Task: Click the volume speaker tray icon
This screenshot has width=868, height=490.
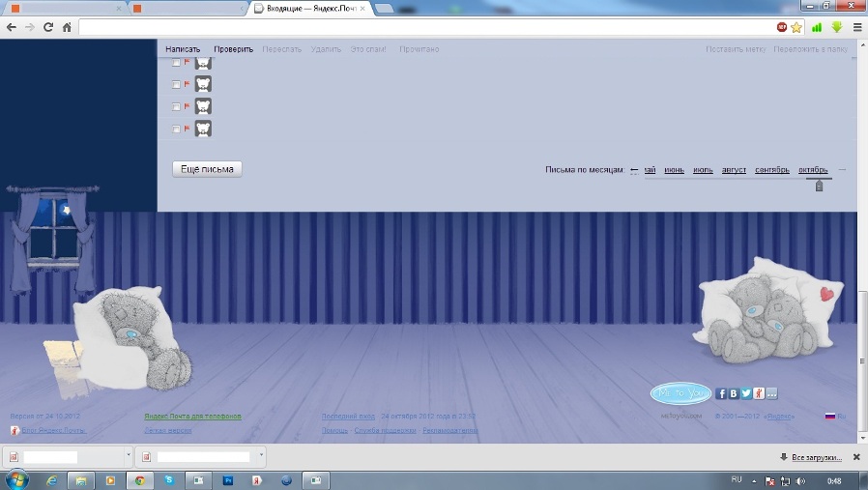Action: (800, 481)
